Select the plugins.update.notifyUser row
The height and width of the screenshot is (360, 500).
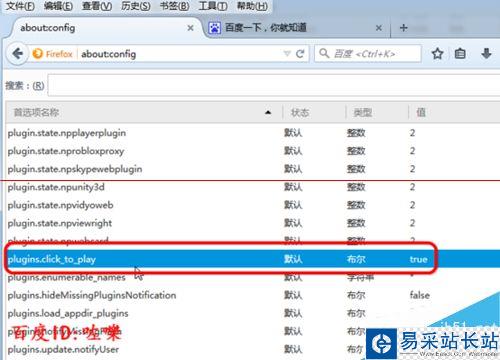tap(252, 349)
